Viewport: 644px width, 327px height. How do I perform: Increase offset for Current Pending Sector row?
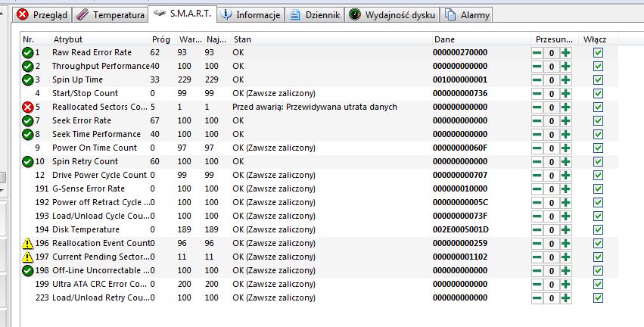click(x=565, y=257)
